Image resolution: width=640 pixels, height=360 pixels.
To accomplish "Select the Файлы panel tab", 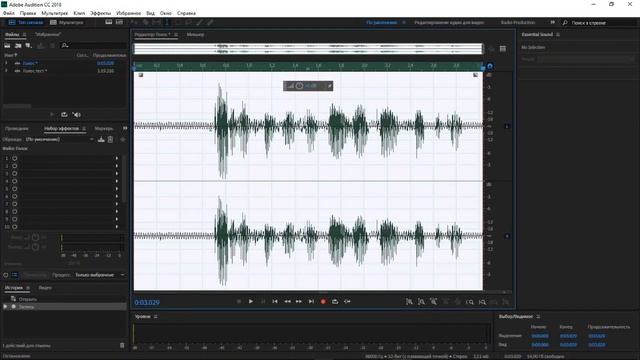I will [x=12, y=35].
